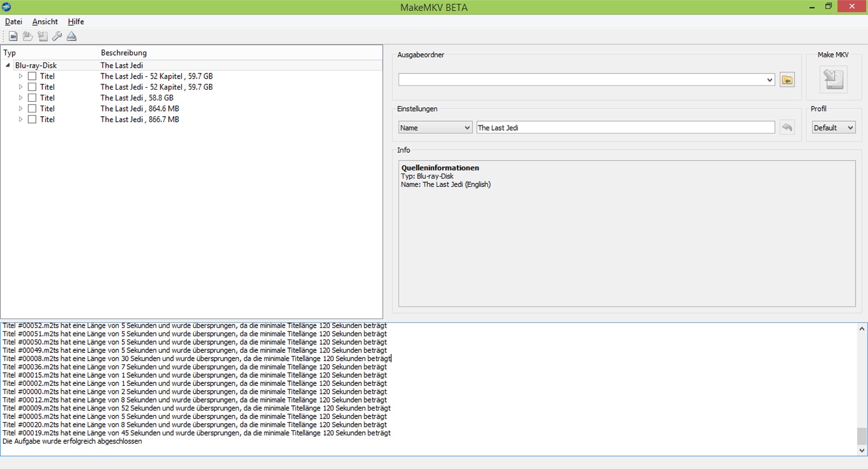Click the name field containing The Last Jedi
This screenshot has height=469, width=868.
pos(626,127)
